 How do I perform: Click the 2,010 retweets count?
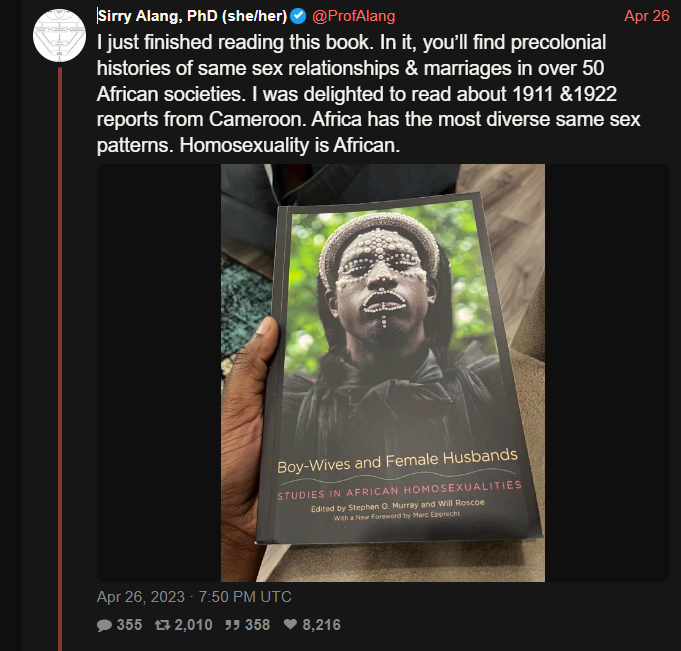[x=193, y=625]
